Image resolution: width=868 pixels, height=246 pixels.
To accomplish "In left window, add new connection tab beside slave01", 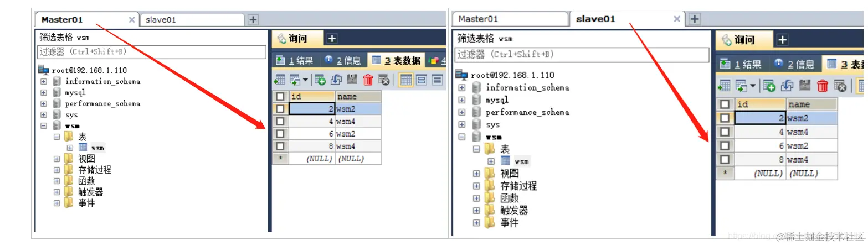I will (x=253, y=19).
